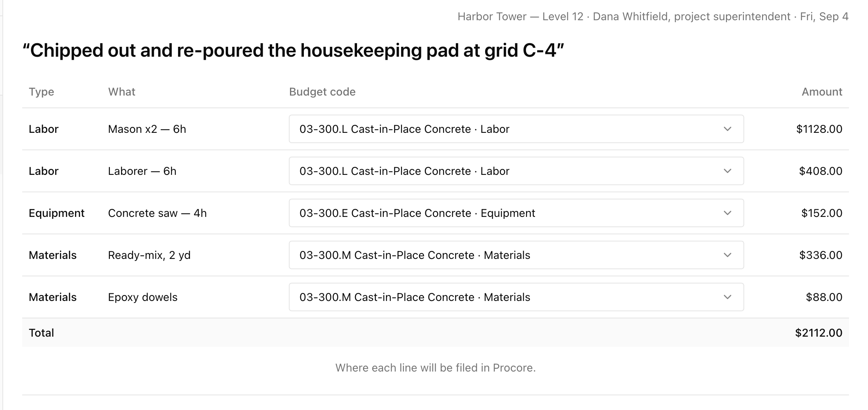Viewport: 868px width, 410px height.
Task: Click the Harbor Tower Level 12 header text
Action: (x=520, y=17)
